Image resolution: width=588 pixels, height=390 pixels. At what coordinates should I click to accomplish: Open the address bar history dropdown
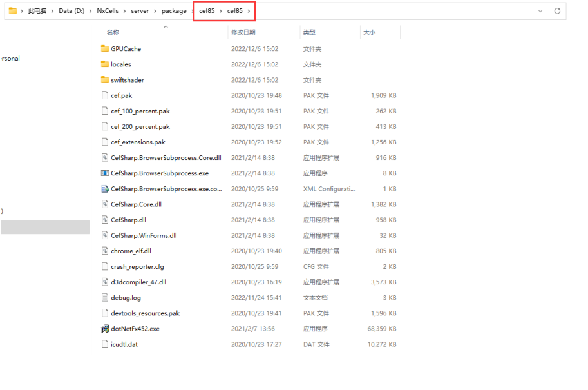click(540, 11)
